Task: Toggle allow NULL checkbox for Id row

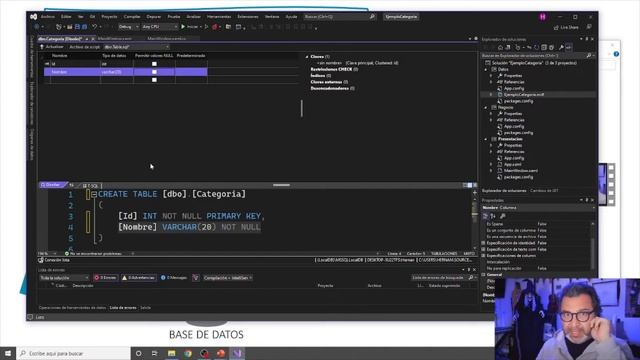Action: pos(154,64)
